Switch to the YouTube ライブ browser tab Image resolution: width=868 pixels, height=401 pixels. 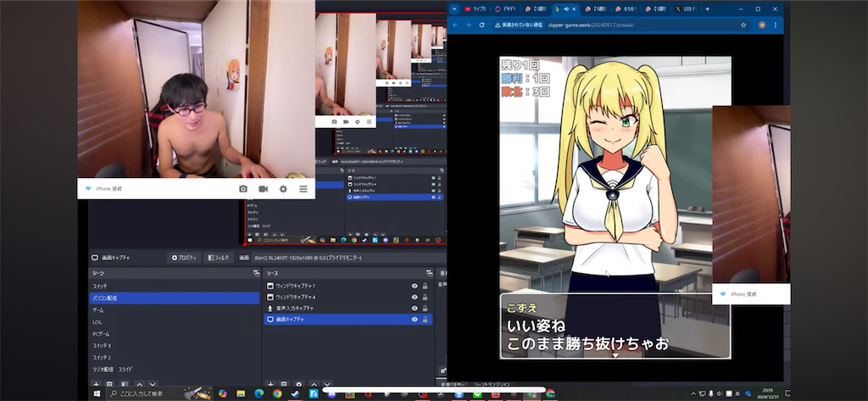coord(476,8)
